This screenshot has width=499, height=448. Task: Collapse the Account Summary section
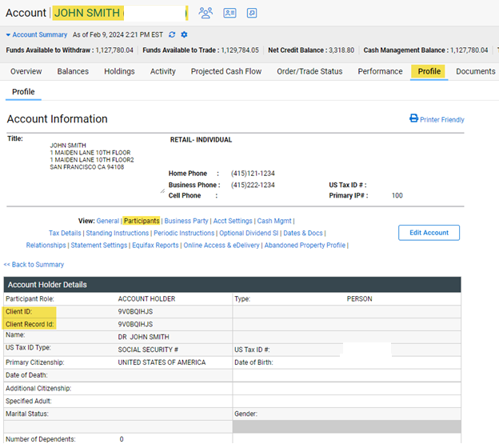point(8,35)
